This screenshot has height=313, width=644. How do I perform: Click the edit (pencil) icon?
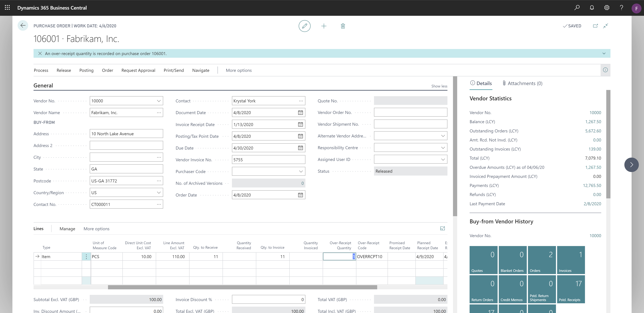click(x=304, y=26)
